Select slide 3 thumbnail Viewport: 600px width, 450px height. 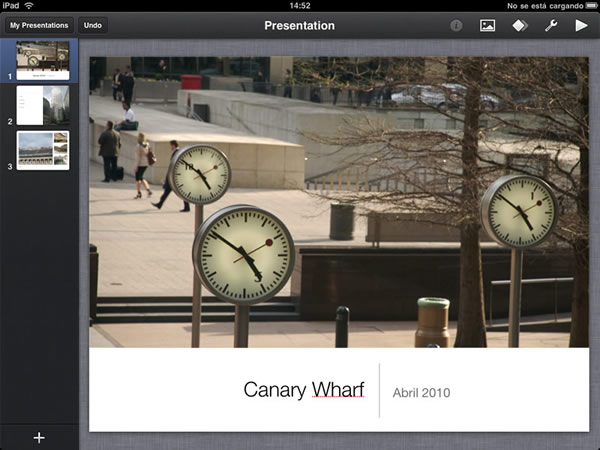43,150
